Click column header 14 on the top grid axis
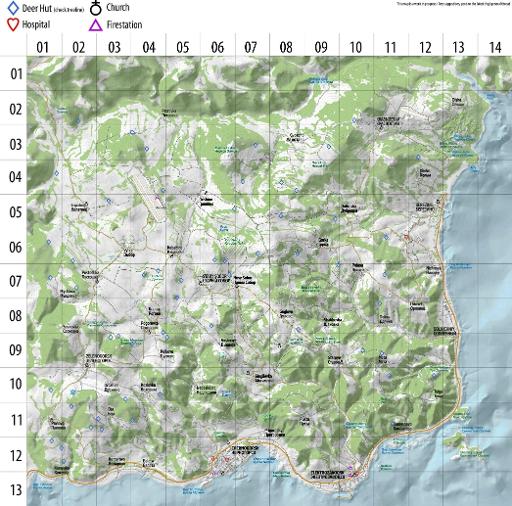Screen dimensions: 512x506 (x=495, y=47)
